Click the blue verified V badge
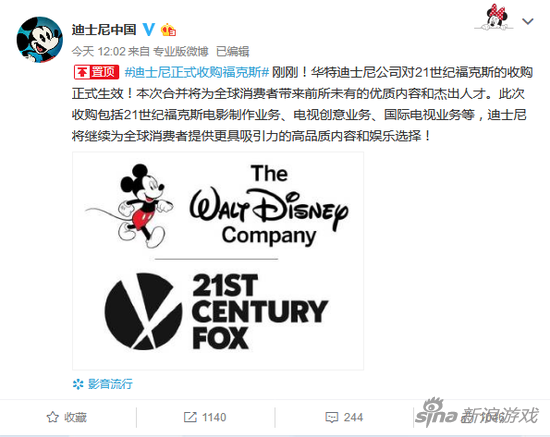Image resolution: width=550 pixels, height=437 pixels. point(149,29)
